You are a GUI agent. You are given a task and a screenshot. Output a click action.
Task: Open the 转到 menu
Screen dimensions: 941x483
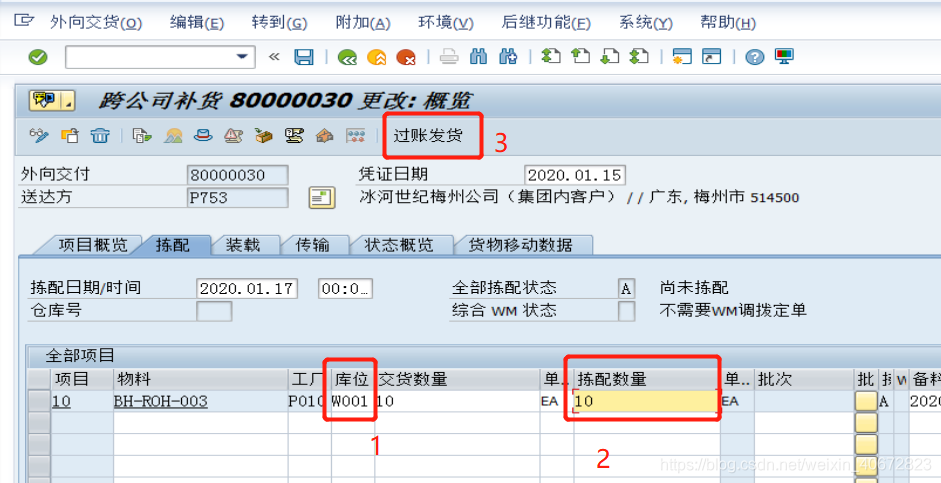(x=279, y=23)
